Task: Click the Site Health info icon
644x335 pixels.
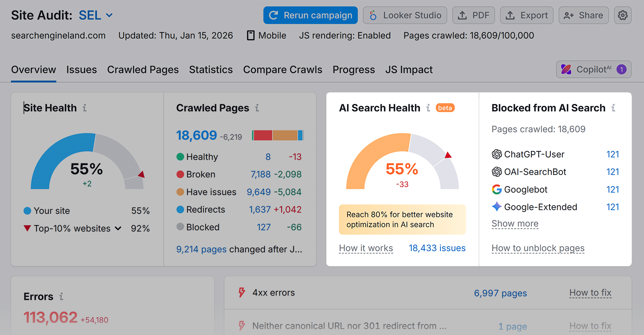Action: (x=85, y=108)
